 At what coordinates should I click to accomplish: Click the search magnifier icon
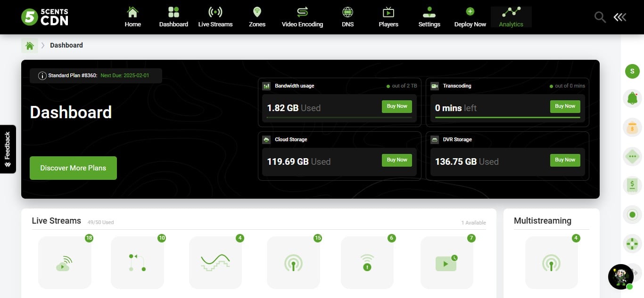point(600,17)
